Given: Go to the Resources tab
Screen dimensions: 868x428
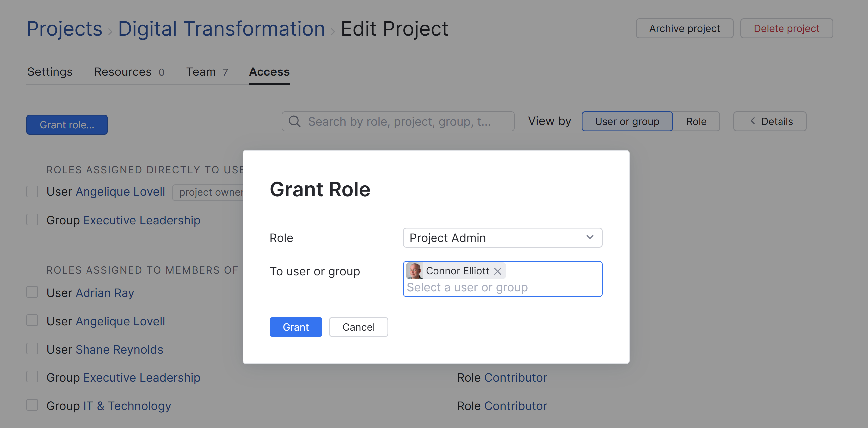Looking at the screenshot, I should [x=129, y=72].
